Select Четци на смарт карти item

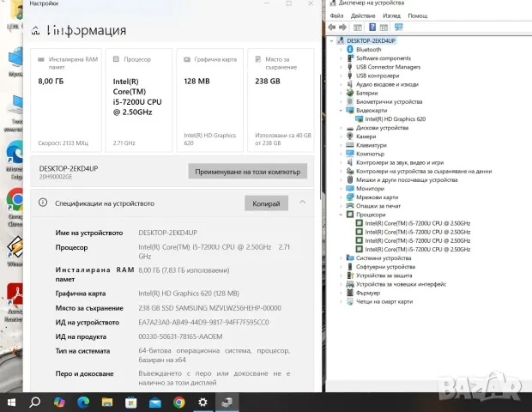384,301
